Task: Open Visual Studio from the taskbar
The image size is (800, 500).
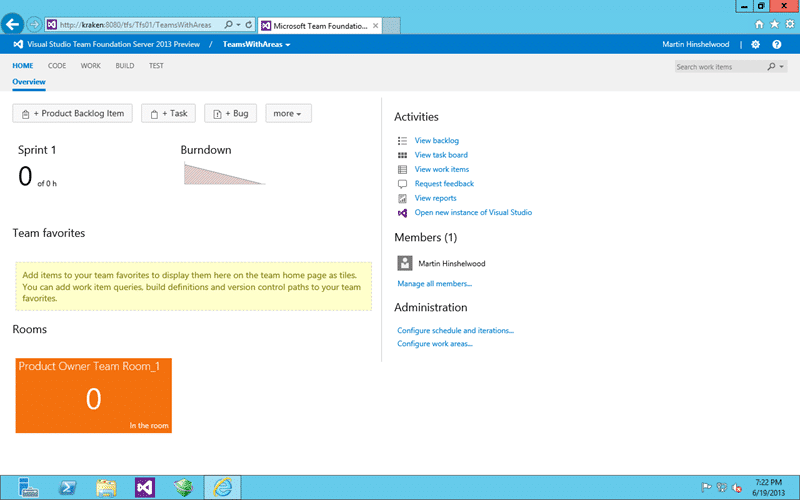Action: point(145,488)
